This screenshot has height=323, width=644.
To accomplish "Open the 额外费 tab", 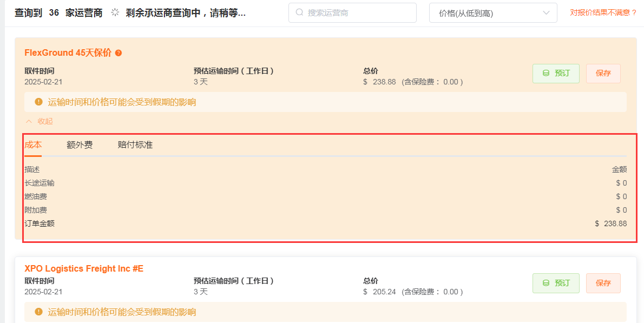I will (80, 145).
